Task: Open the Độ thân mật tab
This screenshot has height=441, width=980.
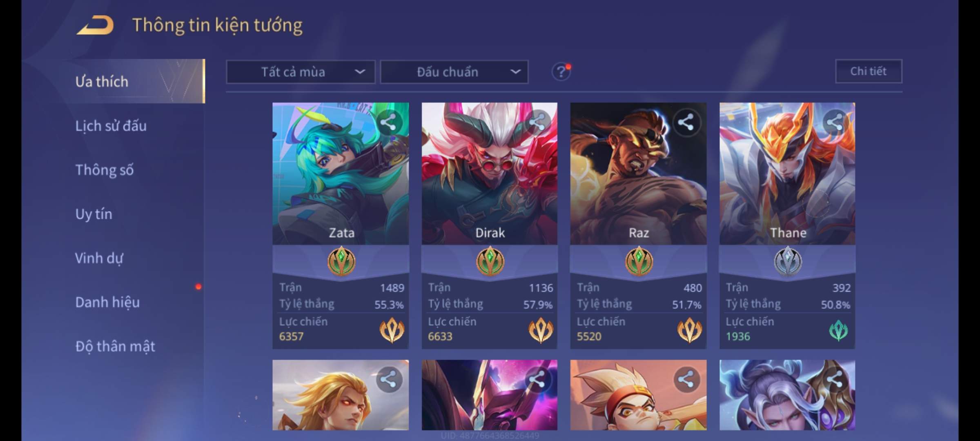Action: [115, 346]
